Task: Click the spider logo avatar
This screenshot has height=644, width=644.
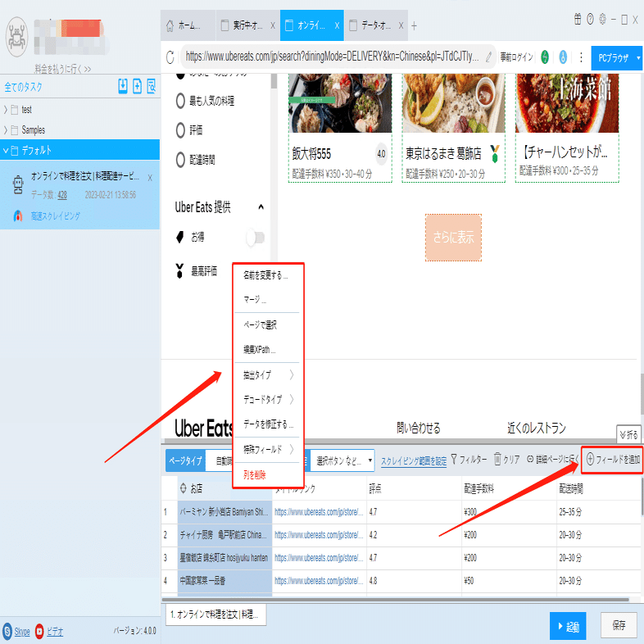Action: click(16, 37)
